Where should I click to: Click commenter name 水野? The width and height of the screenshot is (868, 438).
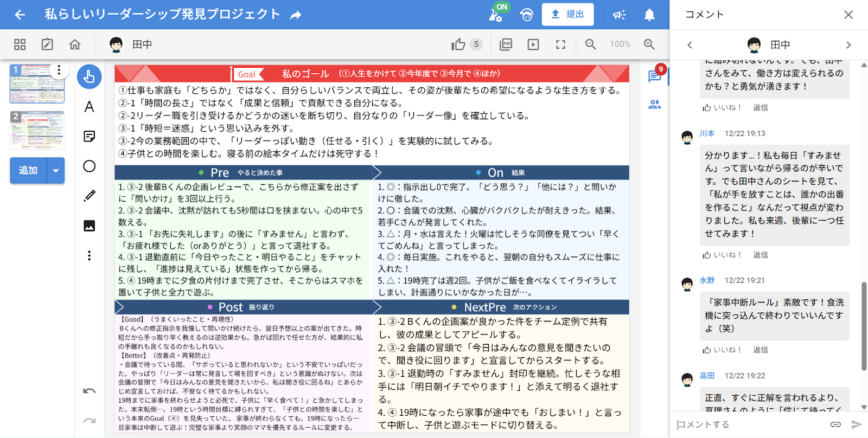point(707,280)
